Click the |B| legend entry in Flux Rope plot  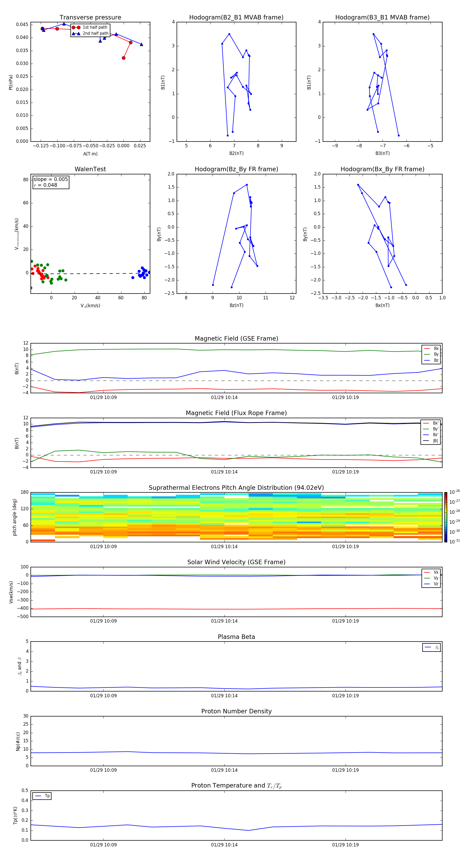point(431,441)
